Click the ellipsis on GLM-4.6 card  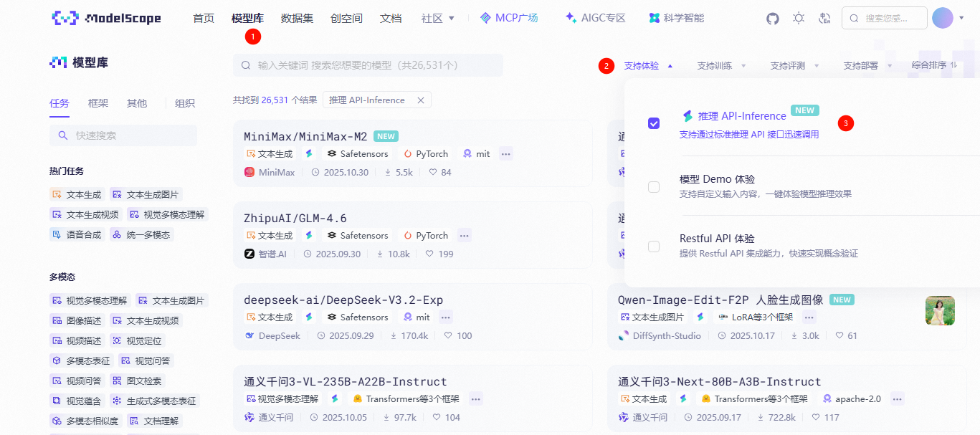(464, 235)
